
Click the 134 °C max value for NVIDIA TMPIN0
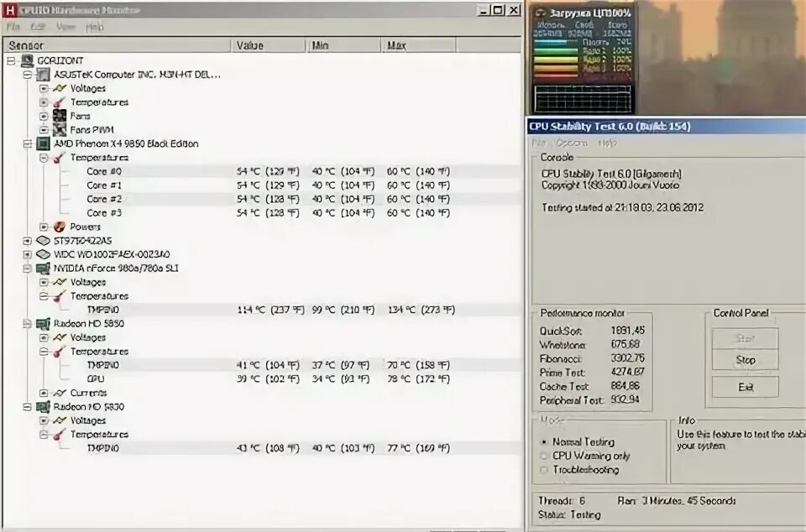(x=421, y=310)
